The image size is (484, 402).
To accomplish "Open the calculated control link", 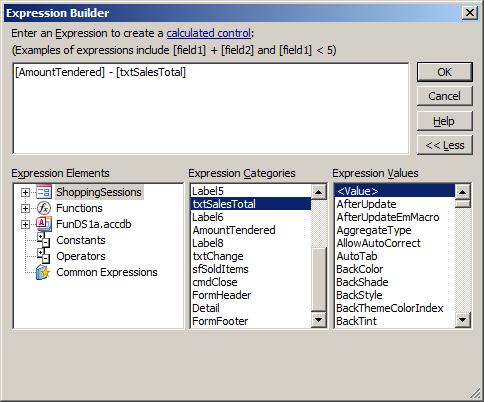I will (x=209, y=33).
